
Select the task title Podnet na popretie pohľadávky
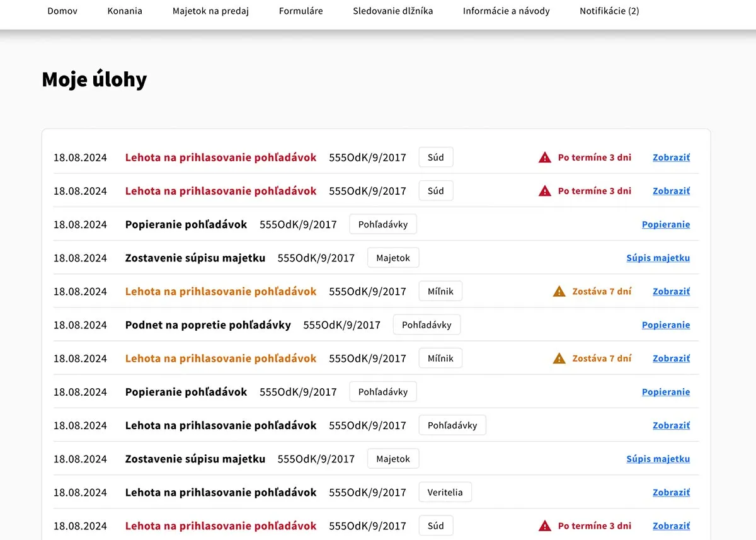pos(208,325)
